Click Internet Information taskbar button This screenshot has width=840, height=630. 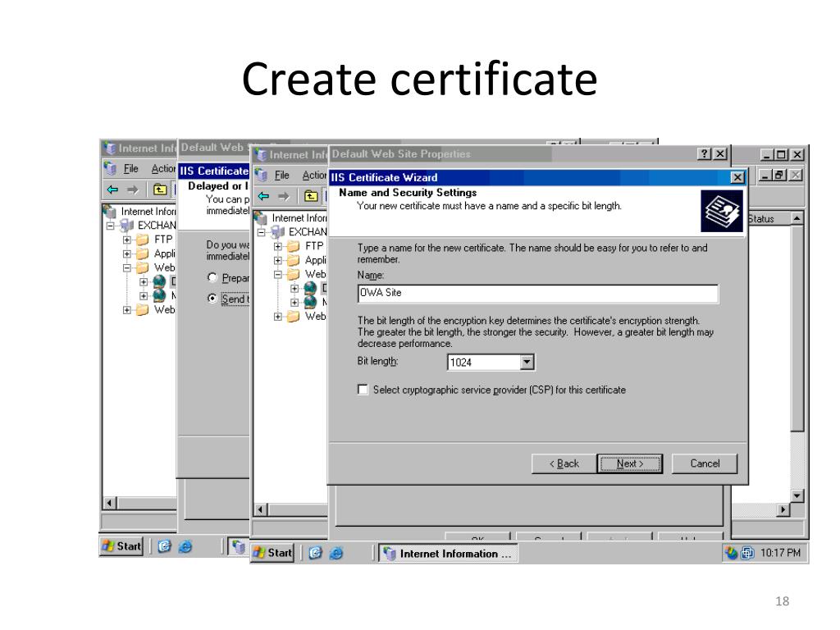click(x=449, y=554)
